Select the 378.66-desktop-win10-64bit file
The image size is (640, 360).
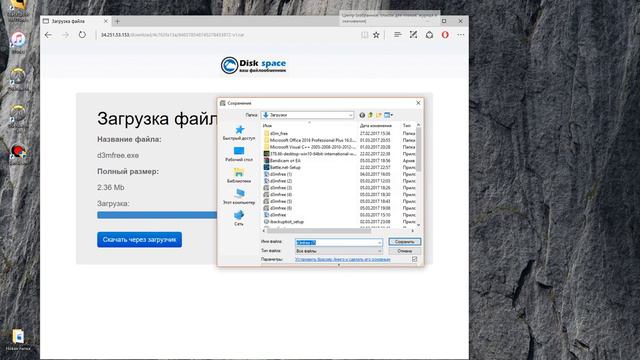click(x=309, y=154)
